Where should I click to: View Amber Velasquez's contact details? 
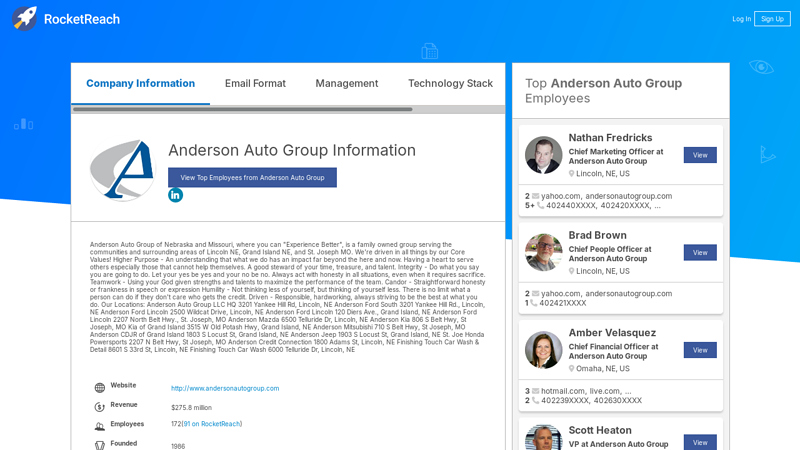click(700, 350)
